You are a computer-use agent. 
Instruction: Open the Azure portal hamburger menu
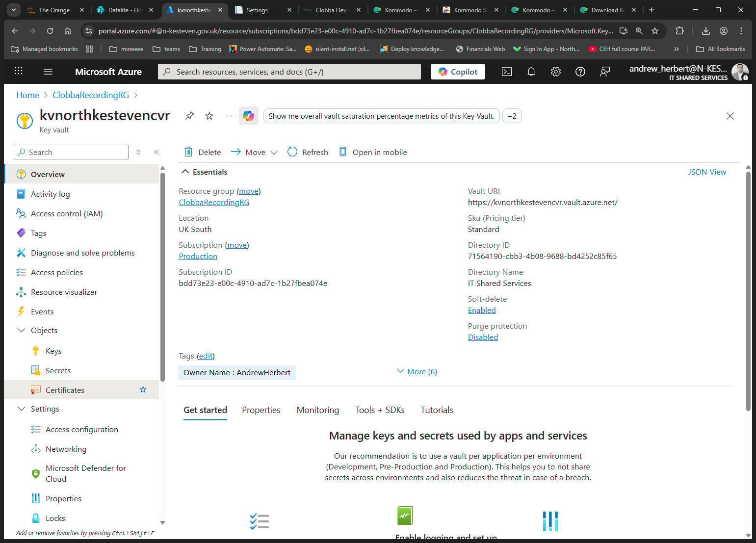[48, 72]
